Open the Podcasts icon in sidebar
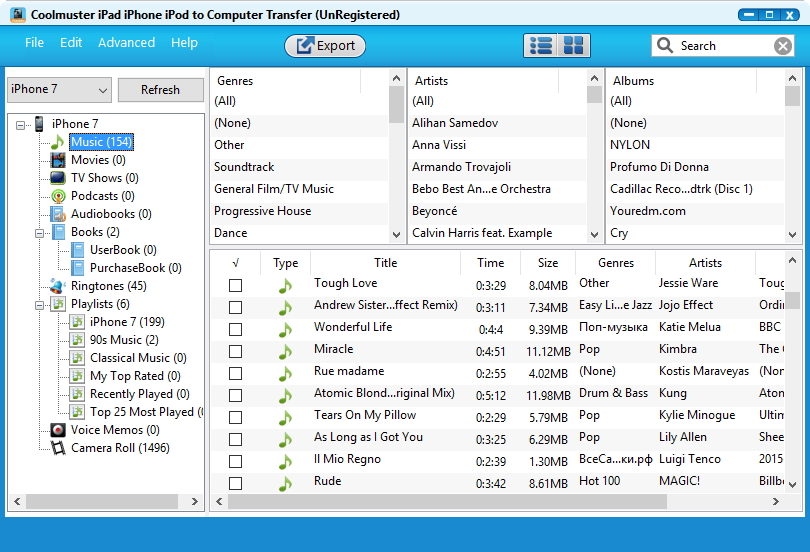This screenshot has width=810, height=552. [58, 196]
